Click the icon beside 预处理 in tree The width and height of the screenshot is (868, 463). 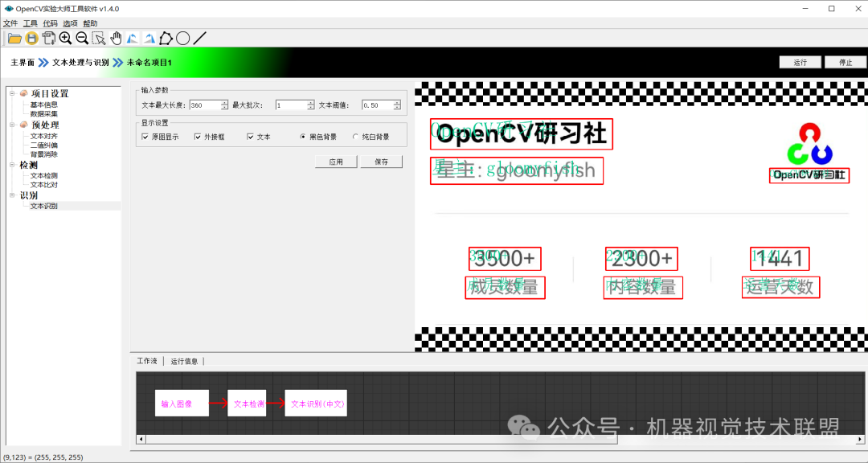pyautogui.click(x=24, y=125)
